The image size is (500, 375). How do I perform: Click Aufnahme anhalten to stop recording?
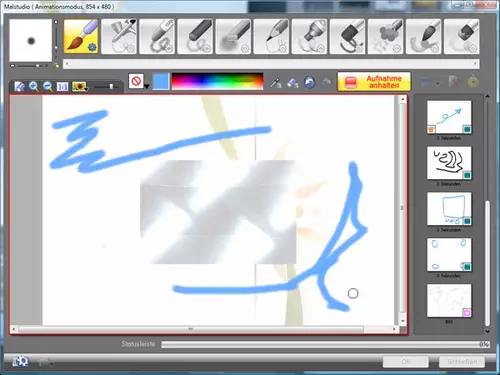click(x=374, y=82)
